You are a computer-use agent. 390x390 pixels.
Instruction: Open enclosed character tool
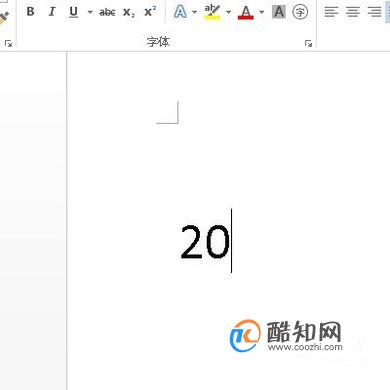[x=300, y=12]
